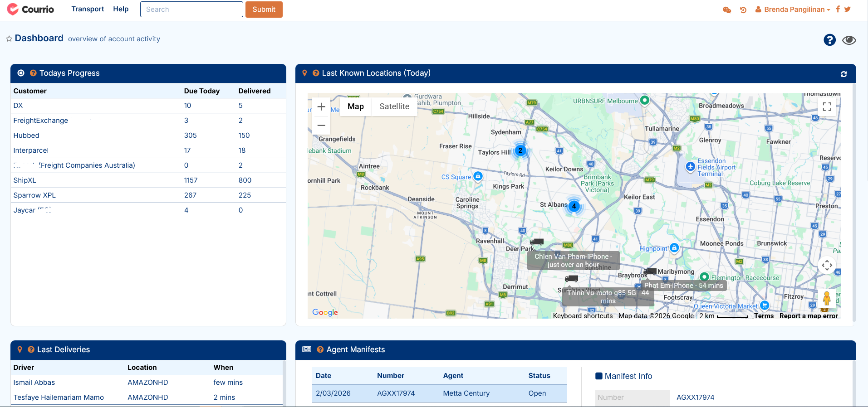
Task: Open Google Maps Terms link
Action: [764, 316]
